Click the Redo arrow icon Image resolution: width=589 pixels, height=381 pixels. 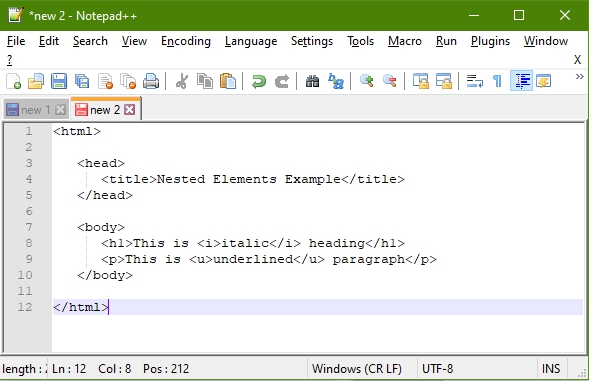click(282, 81)
